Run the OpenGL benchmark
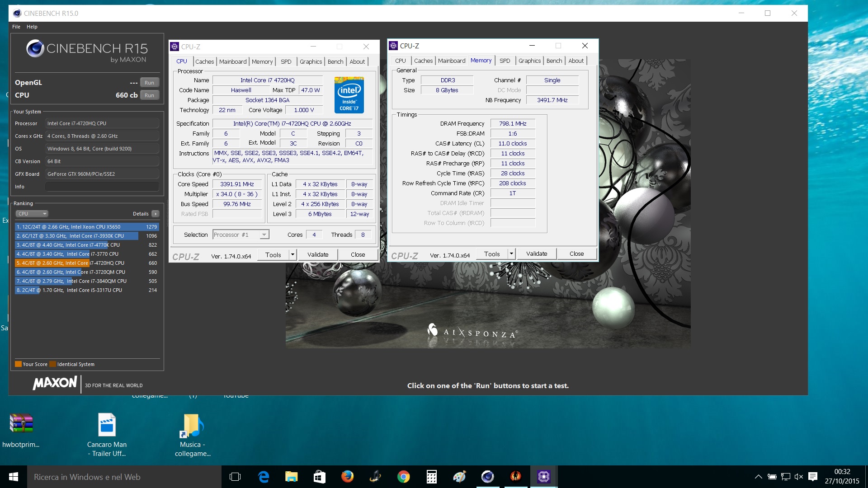The width and height of the screenshot is (868, 488). pyautogui.click(x=149, y=83)
